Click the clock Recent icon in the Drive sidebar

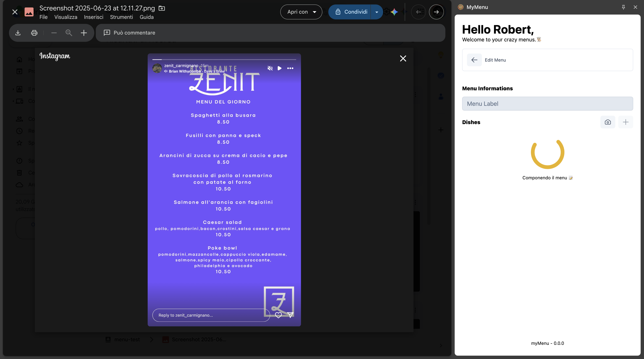click(19, 131)
